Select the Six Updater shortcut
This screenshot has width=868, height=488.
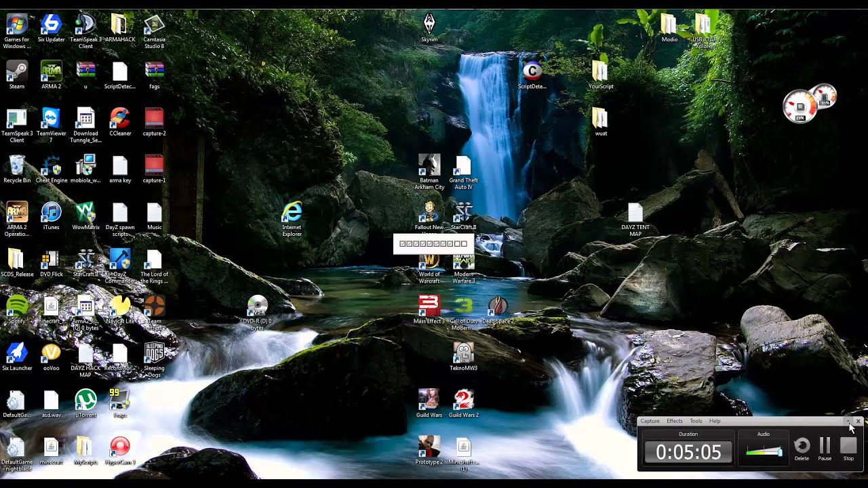[51, 28]
